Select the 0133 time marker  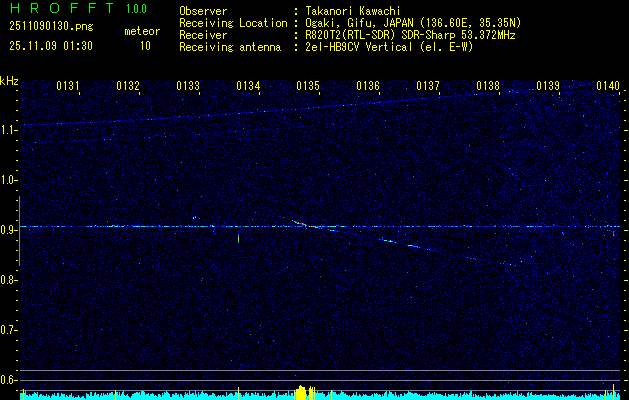(x=188, y=87)
